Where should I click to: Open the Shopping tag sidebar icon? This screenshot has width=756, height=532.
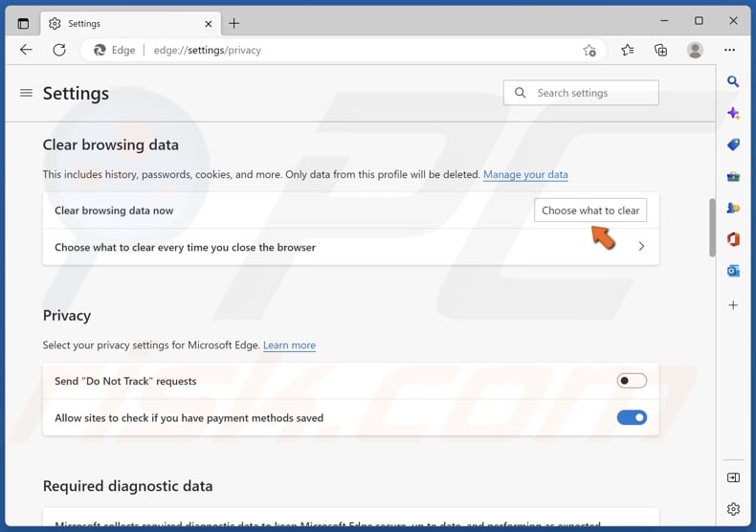733,144
